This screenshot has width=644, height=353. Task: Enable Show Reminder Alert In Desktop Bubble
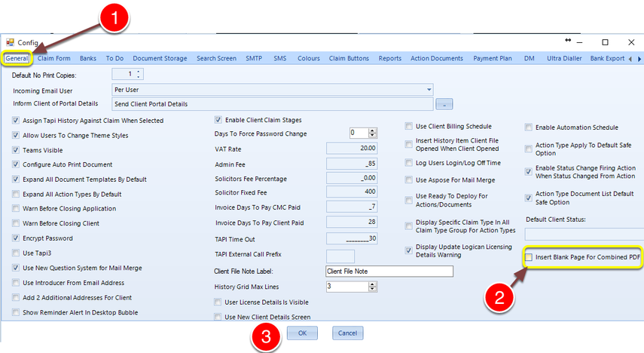(16, 312)
